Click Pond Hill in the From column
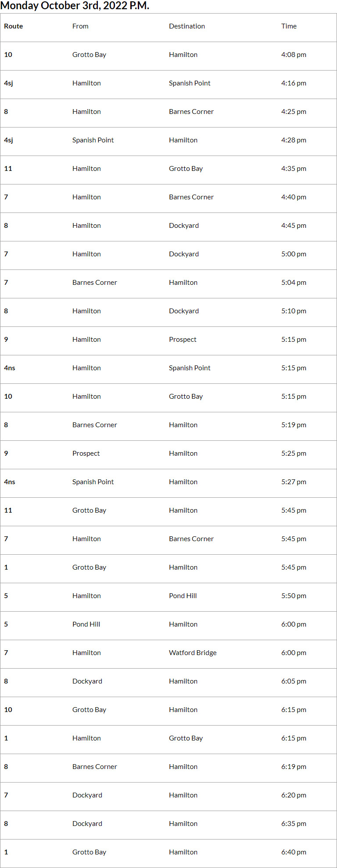Viewport: 337px width, 868px height. pos(86,624)
